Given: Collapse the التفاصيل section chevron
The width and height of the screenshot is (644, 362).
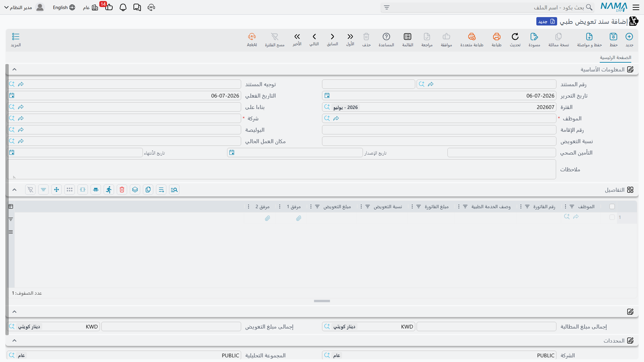Looking at the screenshot, I should [14, 190].
